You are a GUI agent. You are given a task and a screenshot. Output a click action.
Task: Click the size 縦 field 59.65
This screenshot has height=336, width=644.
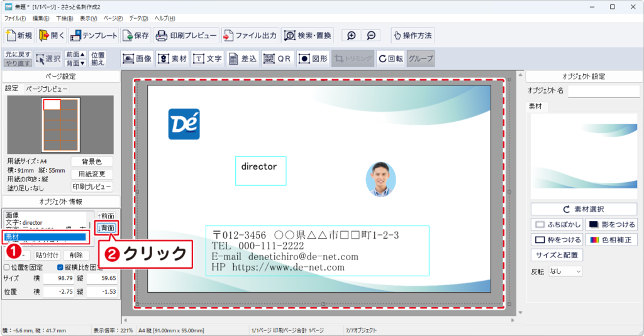101,278
